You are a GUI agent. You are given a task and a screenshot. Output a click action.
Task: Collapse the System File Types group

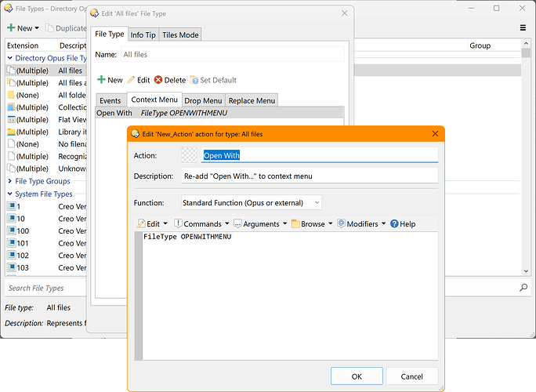[x=10, y=194]
